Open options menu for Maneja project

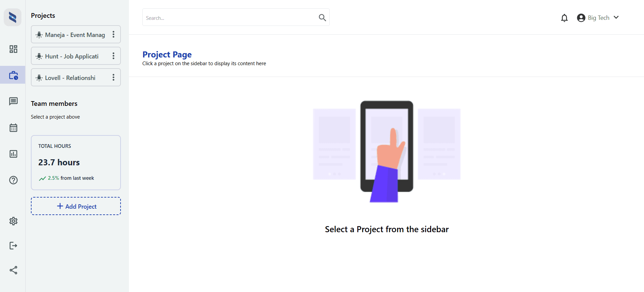(113, 35)
